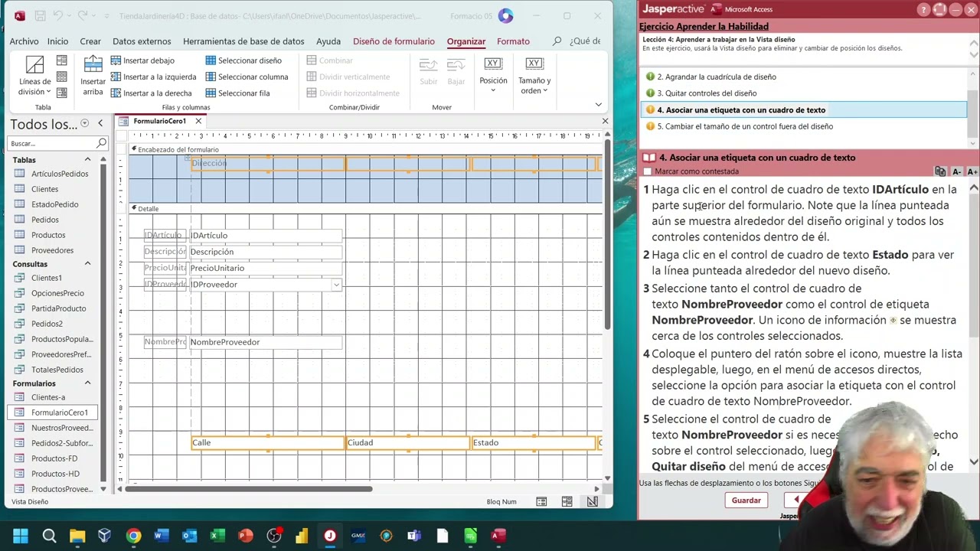Click the Guardar button in Jasperactive
This screenshot has width=980, height=551.
pos(746,500)
